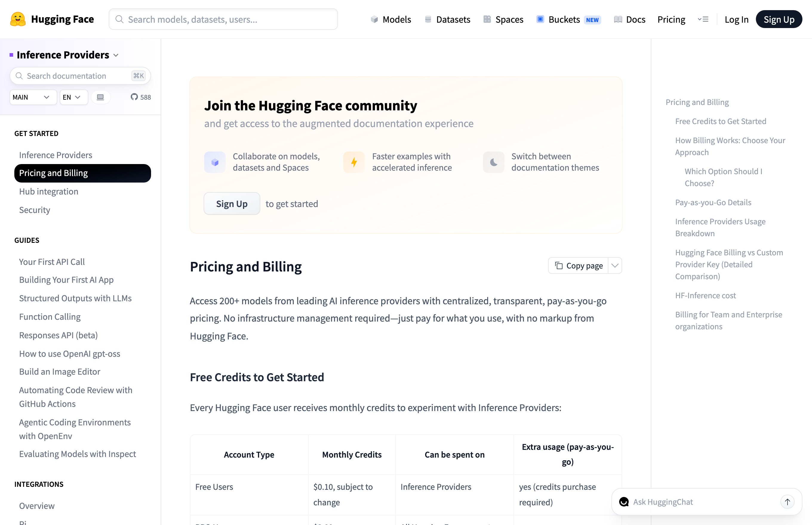Click the lightning bolt accelerated inference icon

click(354, 162)
